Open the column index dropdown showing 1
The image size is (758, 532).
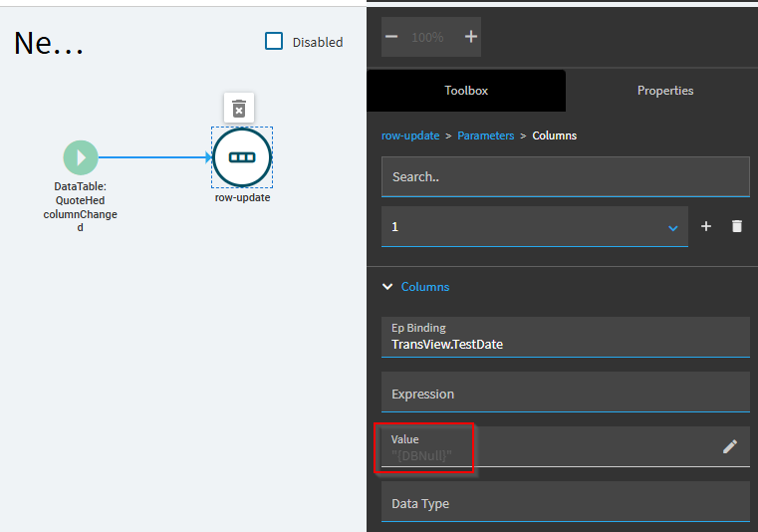[534, 227]
